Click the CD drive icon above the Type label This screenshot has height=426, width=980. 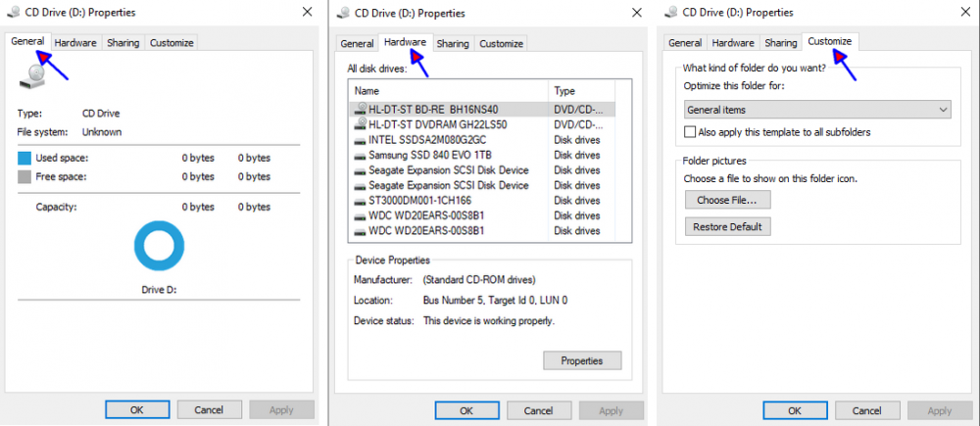(x=37, y=74)
